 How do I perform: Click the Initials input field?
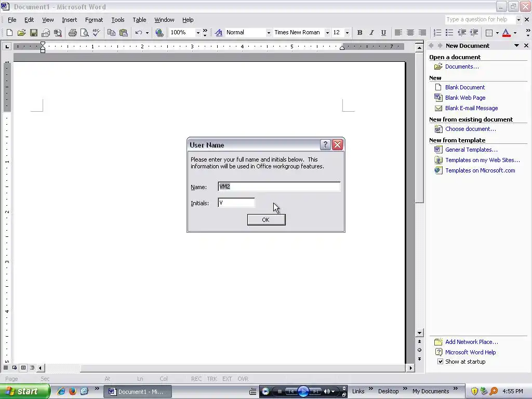(x=236, y=203)
